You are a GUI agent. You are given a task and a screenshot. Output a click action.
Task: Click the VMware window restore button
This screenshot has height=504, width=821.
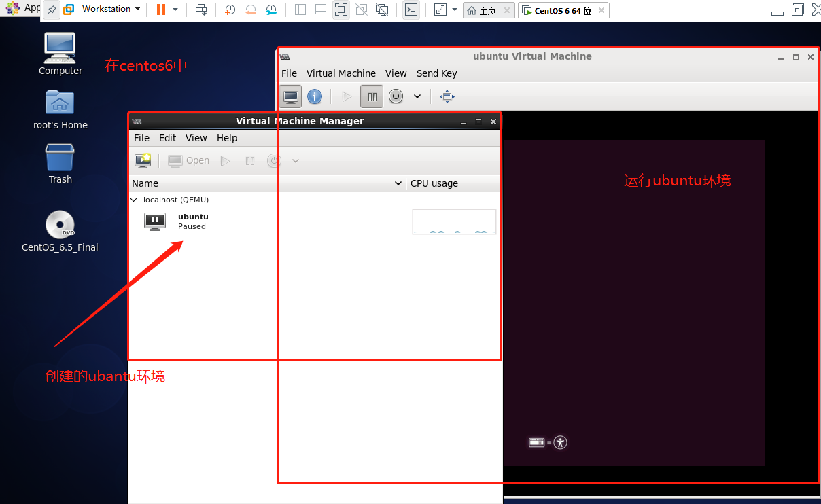[x=798, y=10]
